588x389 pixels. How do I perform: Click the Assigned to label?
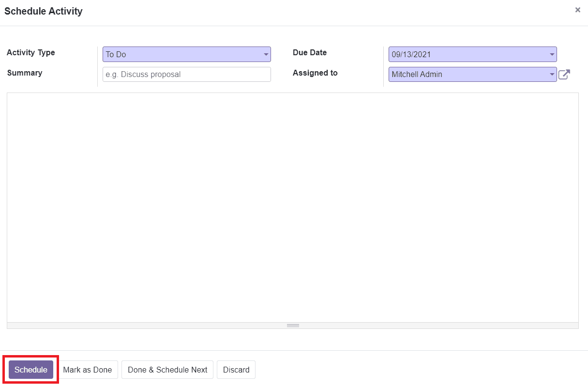[x=315, y=73]
